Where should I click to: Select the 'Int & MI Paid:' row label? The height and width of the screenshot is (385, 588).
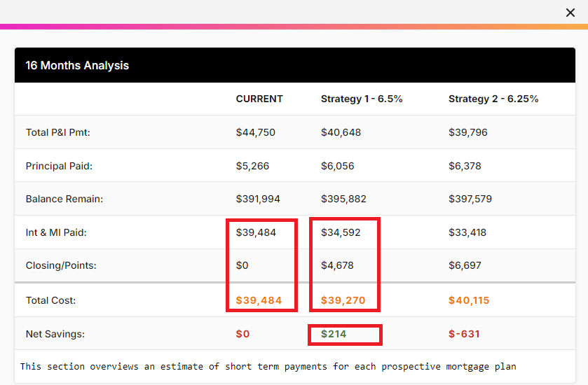(x=56, y=232)
